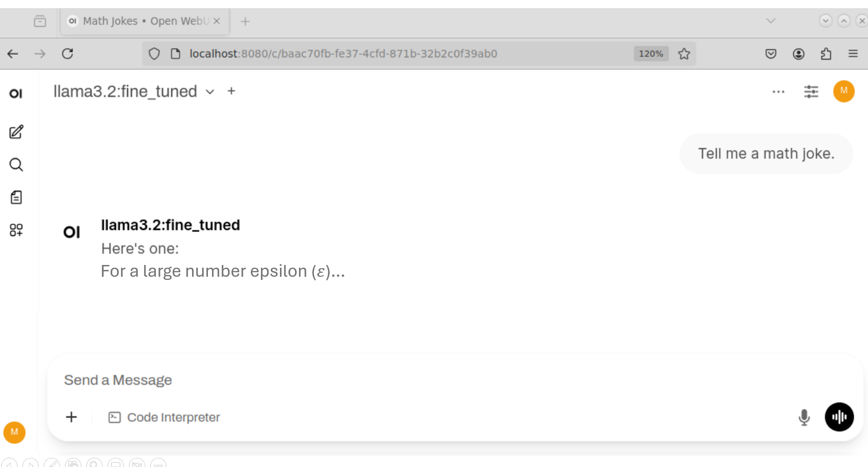Click the microphone dictation icon
868x467 pixels.
pyautogui.click(x=804, y=417)
